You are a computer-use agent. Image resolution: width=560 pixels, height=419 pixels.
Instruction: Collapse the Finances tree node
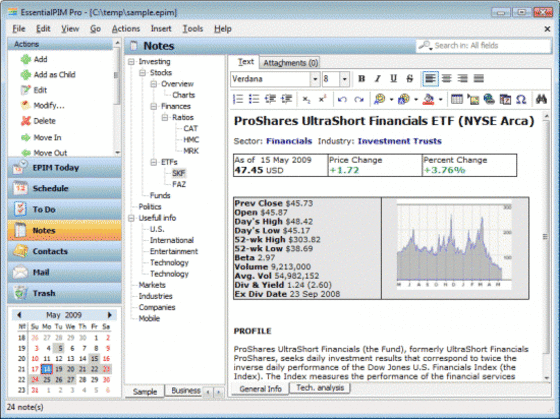coord(154,106)
